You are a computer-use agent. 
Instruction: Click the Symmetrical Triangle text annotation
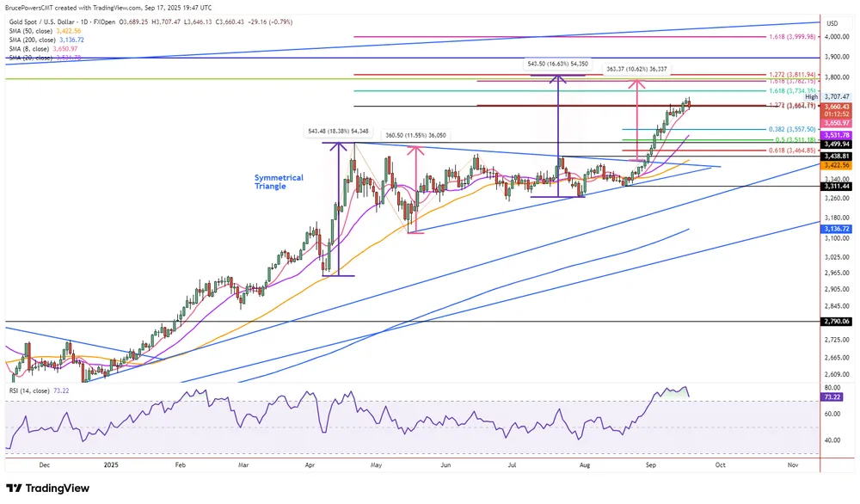[x=279, y=181]
